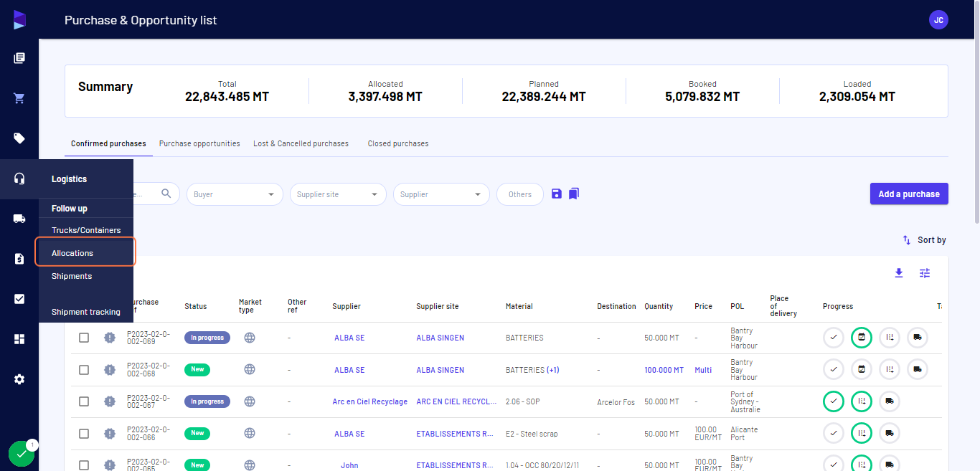Download the purchase list
980x471 pixels.
[899, 273]
